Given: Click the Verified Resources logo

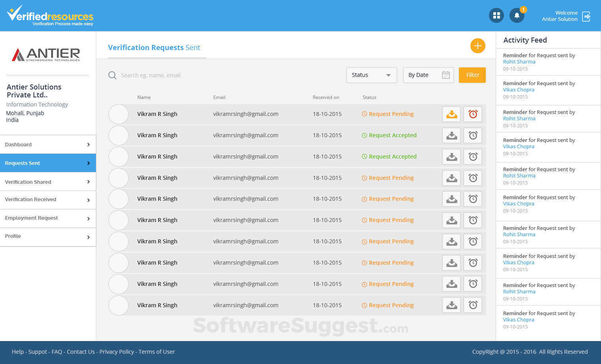Looking at the screenshot, I should 51,15.
